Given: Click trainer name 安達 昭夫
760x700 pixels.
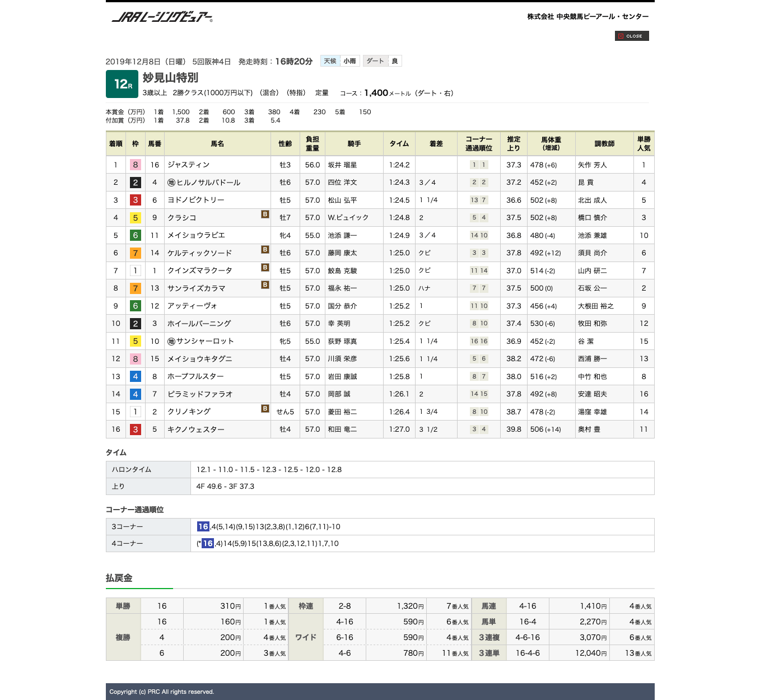Looking at the screenshot, I should [593, 394].
